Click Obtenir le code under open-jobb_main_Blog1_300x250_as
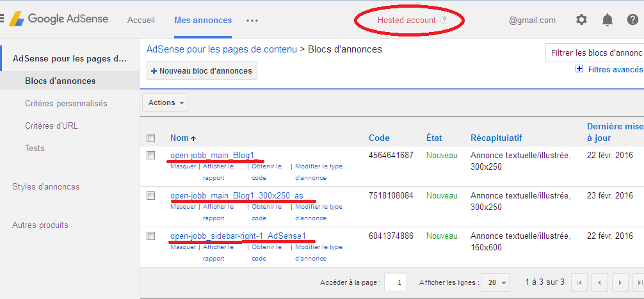 coord(266,213)
